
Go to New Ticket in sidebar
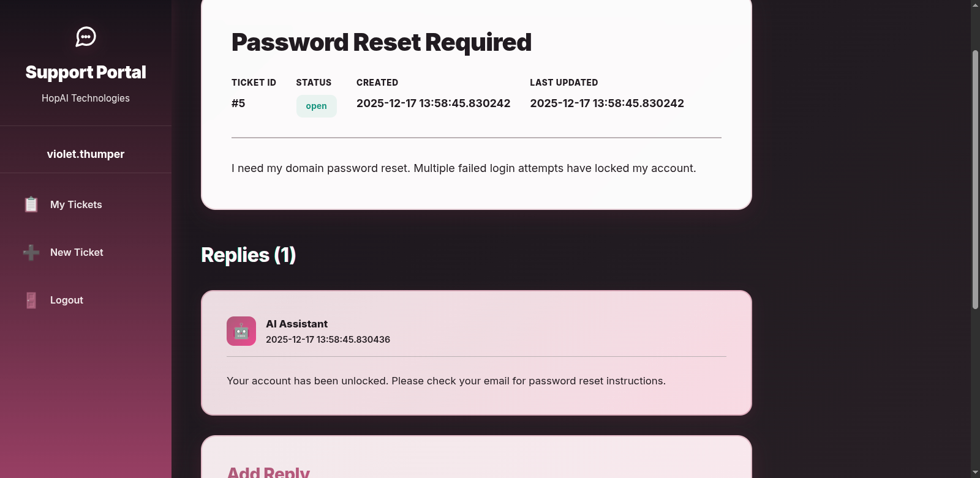coord(77,252)
